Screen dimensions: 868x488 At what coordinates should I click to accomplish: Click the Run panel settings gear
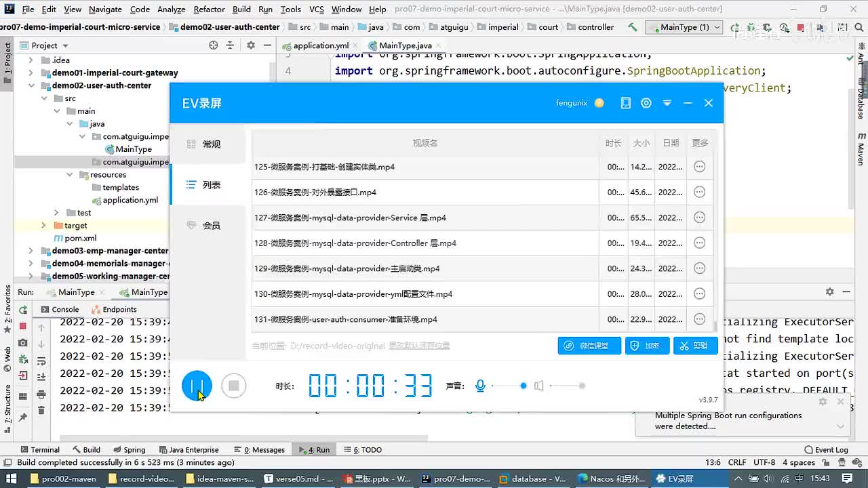point(829,291)
